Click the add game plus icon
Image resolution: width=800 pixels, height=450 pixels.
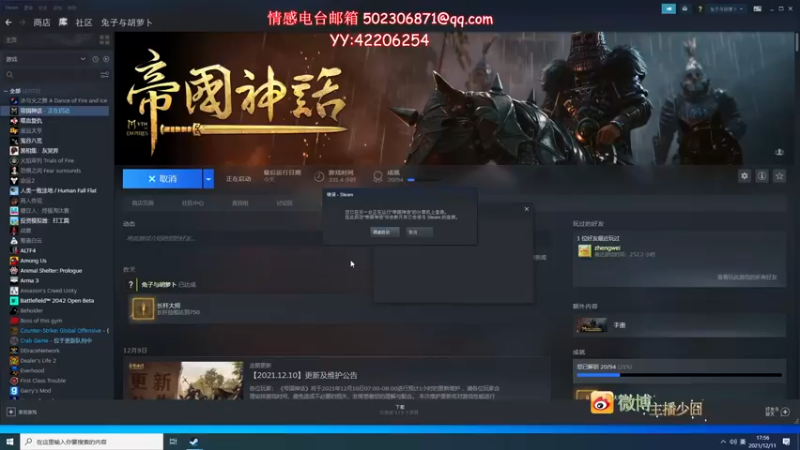[11, 412]
